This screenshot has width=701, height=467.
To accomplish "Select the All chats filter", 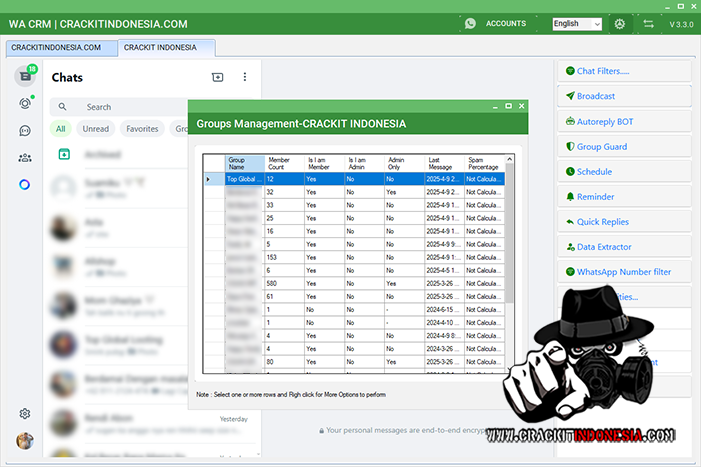I will pos(61,129).
